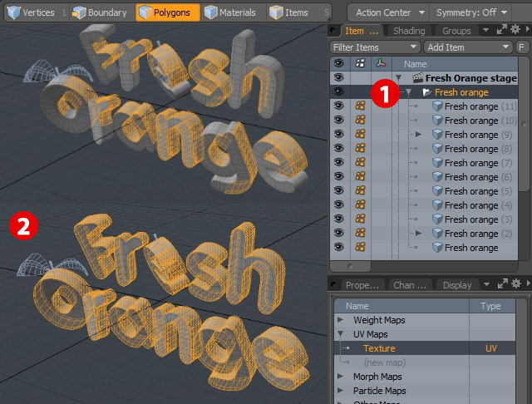
Task: Toggle visibility of Fresh orange group folder
Action: [339, 91]
